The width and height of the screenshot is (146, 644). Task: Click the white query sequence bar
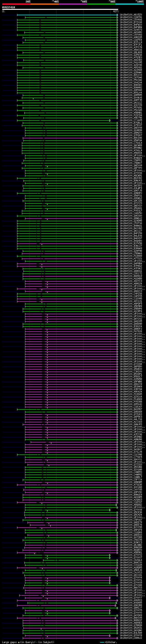point(60,10)
